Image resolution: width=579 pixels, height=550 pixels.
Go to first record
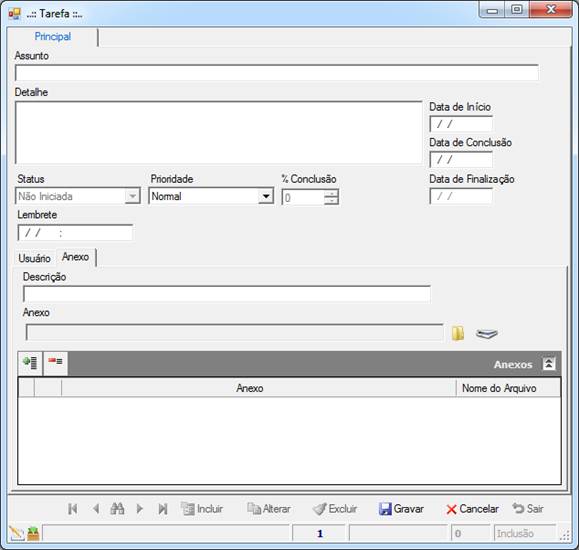[73, 509]
